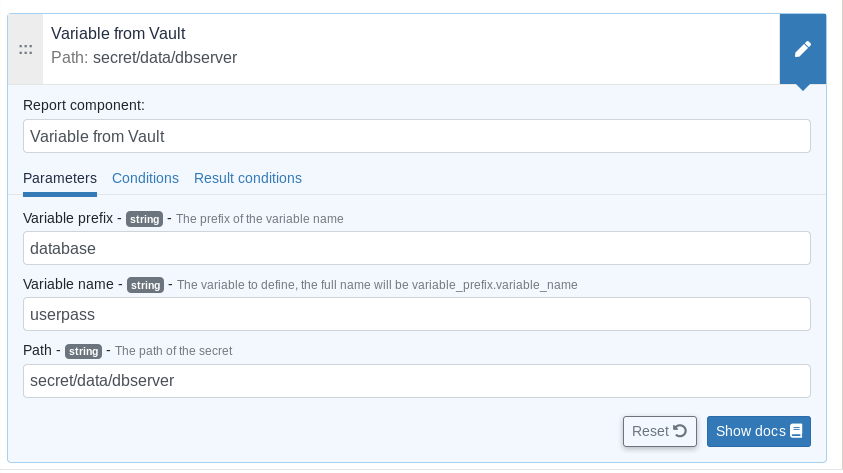Image resolution: width=843 pixels, height=473 pixels.
Task: Click the string badge next to Variable name
Action: pyautogui.click(x=145, y=285)
